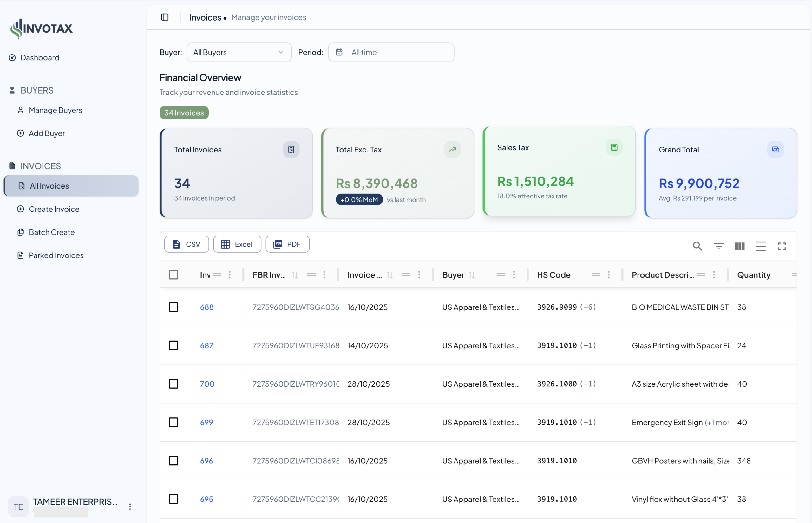The image size is (812, 523).
Task: Click the row density icon
Action: (x=761, y=246)
